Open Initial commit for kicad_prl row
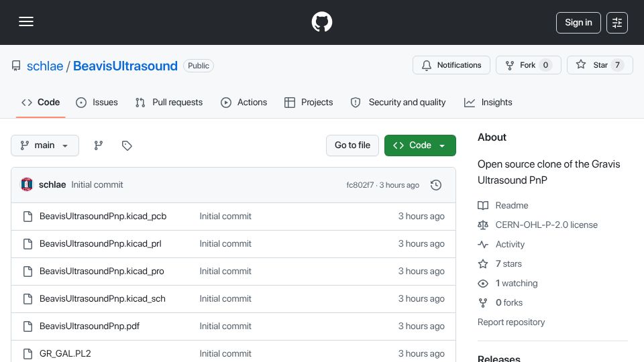Image resolution: width=644 pixels, height=362 pixels. tap(225, 244)
